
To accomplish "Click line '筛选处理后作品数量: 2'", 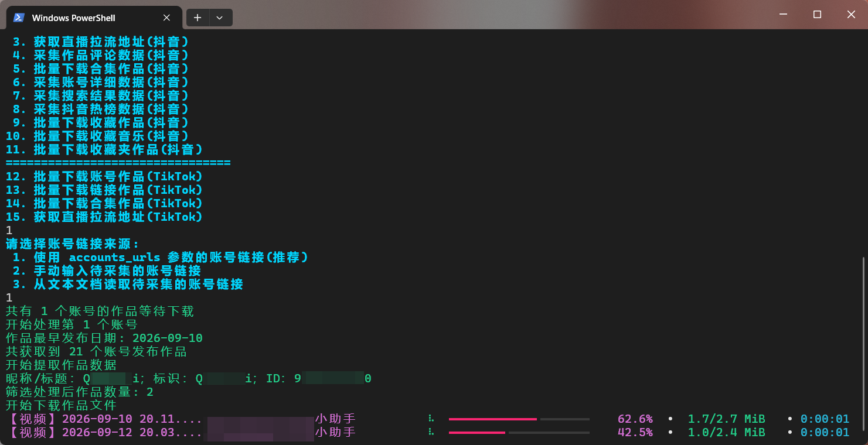I will (x=80, y=392).
